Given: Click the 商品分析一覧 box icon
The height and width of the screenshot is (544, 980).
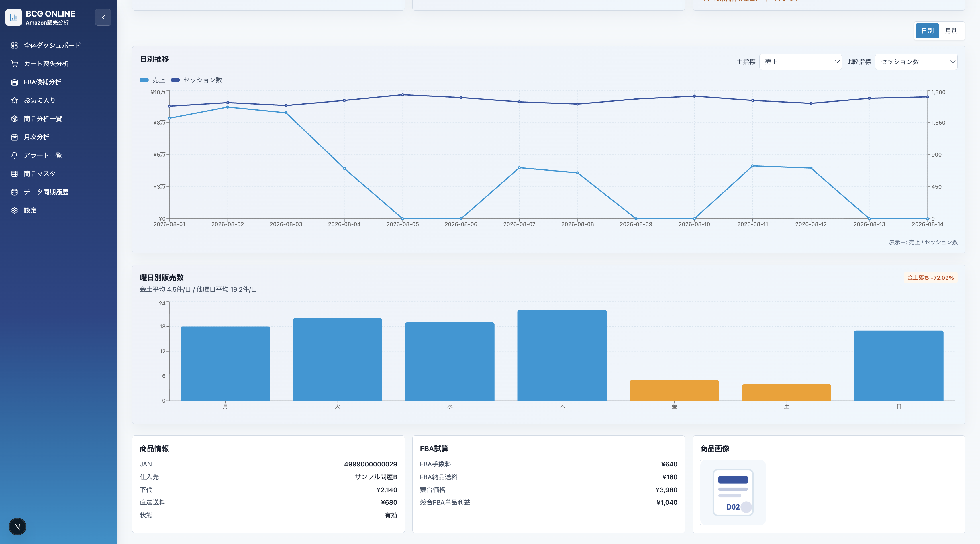Looking at the screenshot, I should coord(14,119).
